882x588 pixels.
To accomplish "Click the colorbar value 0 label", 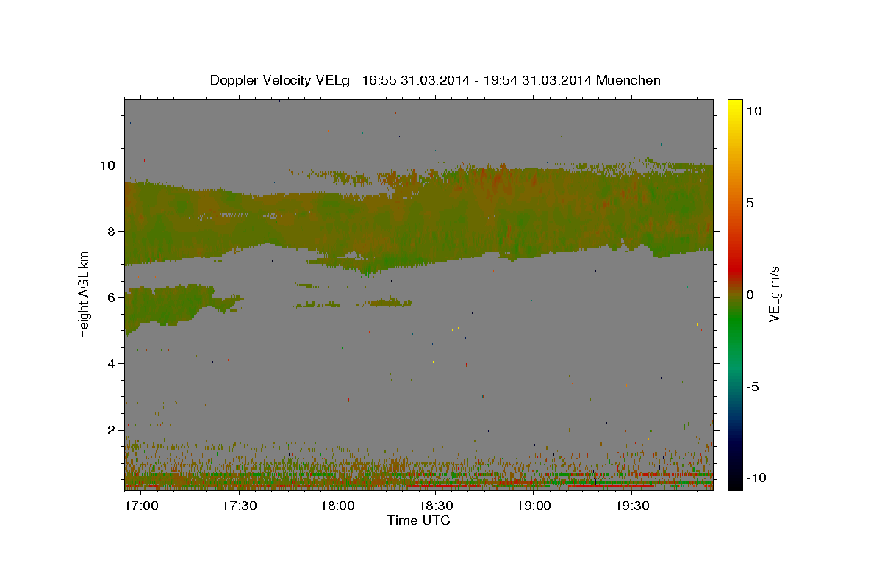I will tap(750, 295).
